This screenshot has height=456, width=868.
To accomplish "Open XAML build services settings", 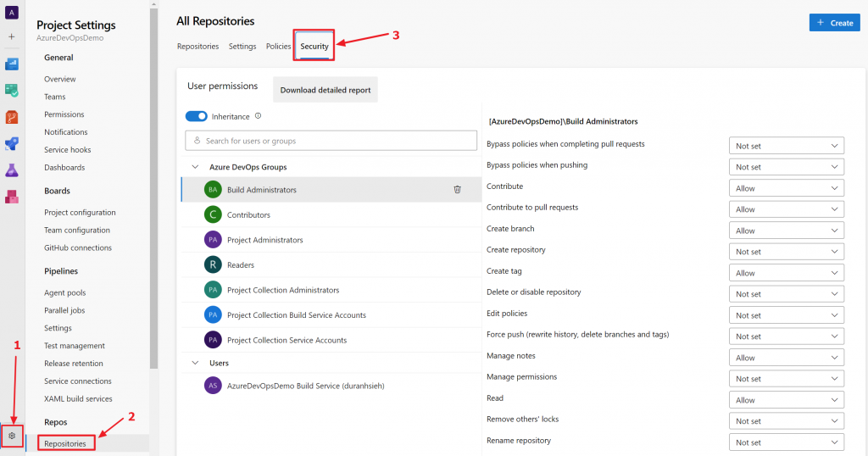I will click(78, 398).
